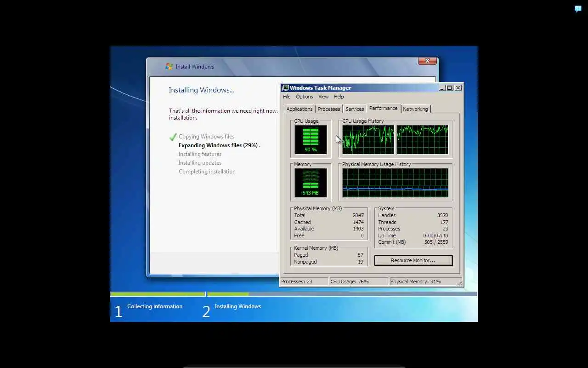Image resolution: width=588 pixels, height=368 pixels.
Task: Close the Windows Task Manager window
Action: point(458,88)
